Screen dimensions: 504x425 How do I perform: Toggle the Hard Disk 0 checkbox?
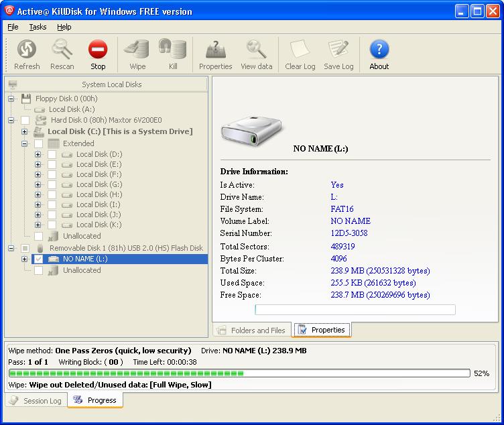tap(25, 120)
